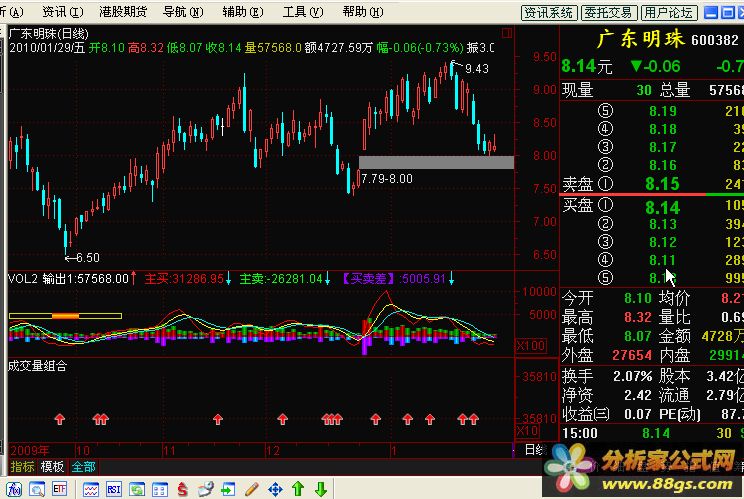Screen dimensions: 744x499
Task: Select the pencil drawing tool icon
Action: [252, 489]
